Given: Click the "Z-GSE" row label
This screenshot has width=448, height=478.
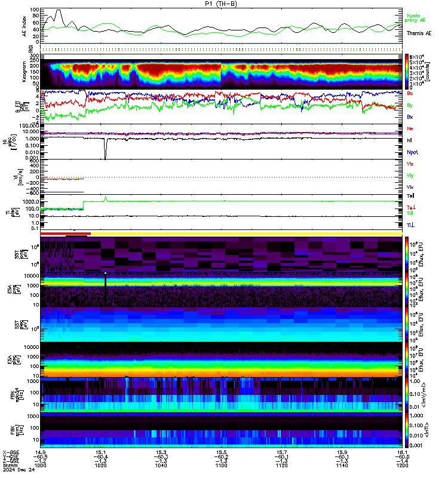Looking at the screenshot, I should coord(11,461).
